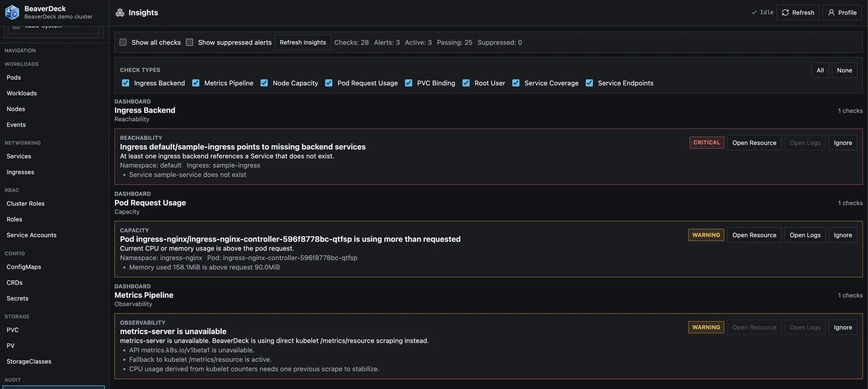Viewport: 868px width, 389px height.
Task: Uncheck the PVC Binding check type
Action: coord(408,83)
